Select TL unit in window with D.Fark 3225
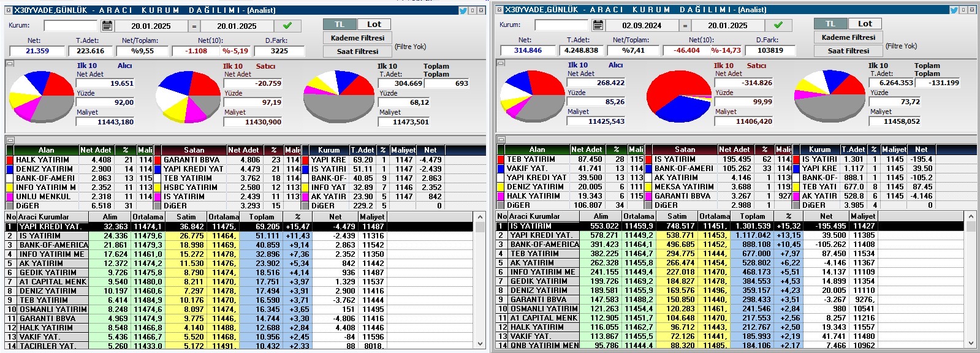 (x=340, y=25)
